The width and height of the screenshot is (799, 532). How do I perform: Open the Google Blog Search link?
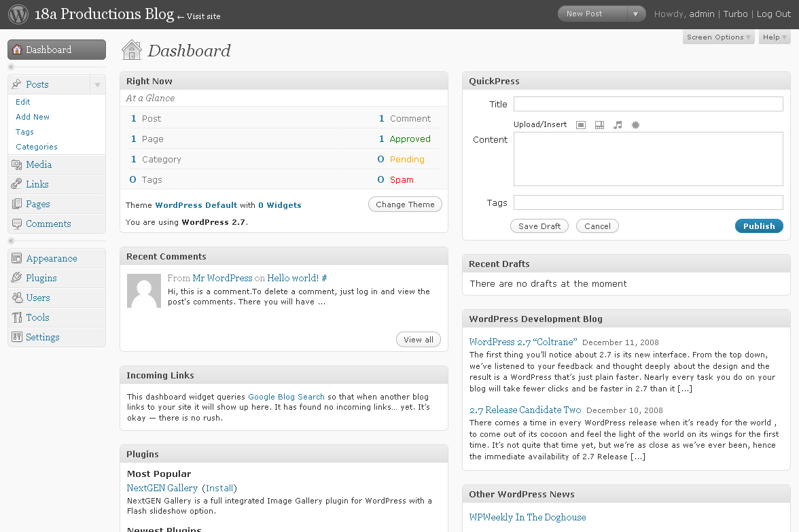click(x=287, y=397)
